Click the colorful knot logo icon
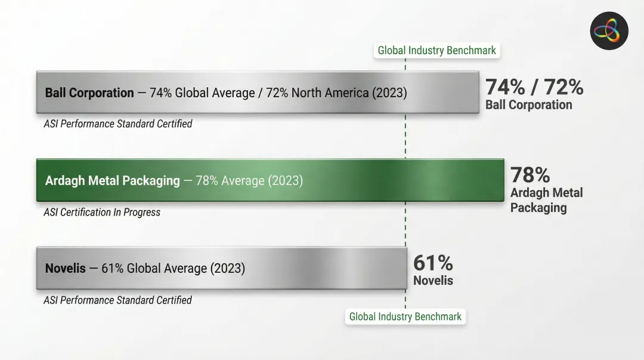 (609, 31)
